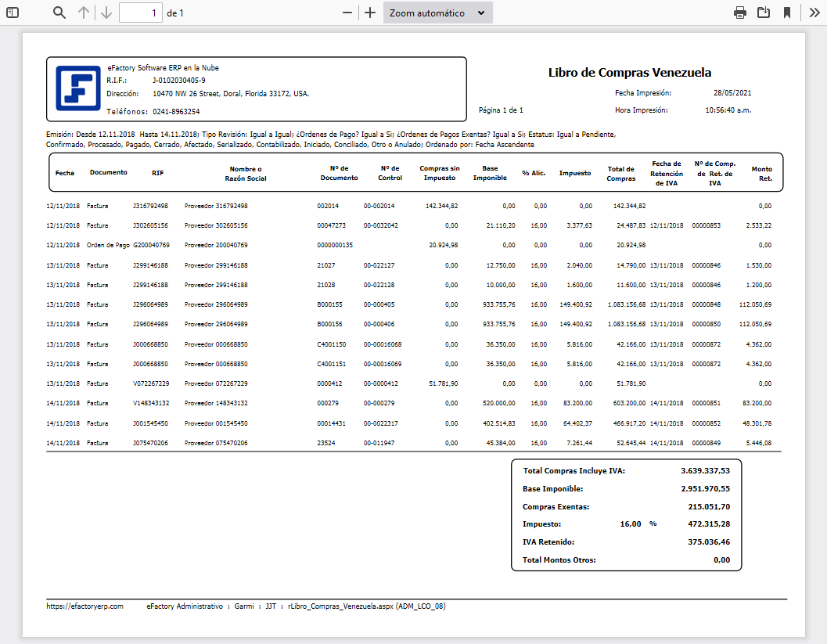This screenshot has width=827, height=644.
Task: Click the current view bookmark icon
Action: pyautogui.click(x=787, y=13)
